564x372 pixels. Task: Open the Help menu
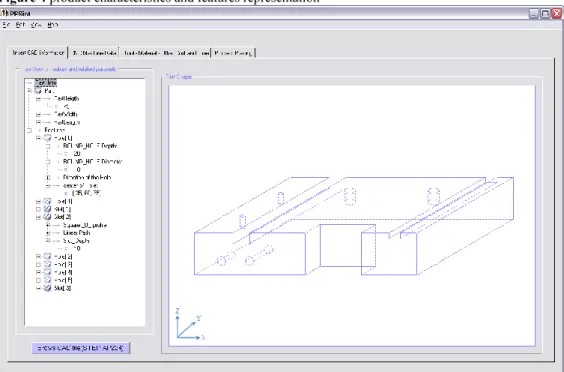pos(53,25)
